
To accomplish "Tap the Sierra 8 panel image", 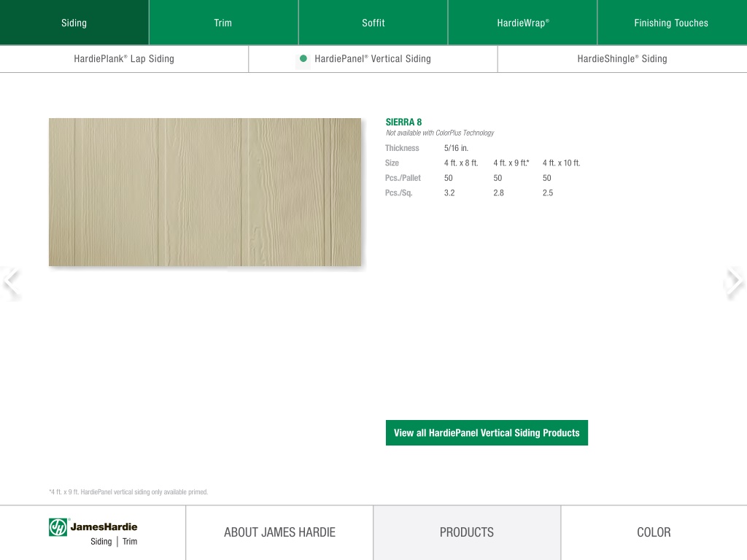I will [x=205, y=192].
